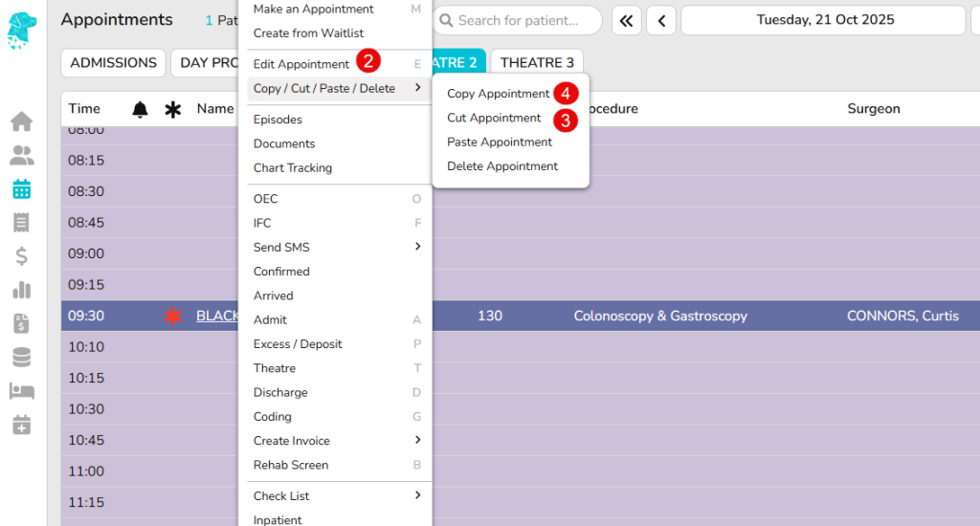This screenshot has height=526, width=980.
Task: Open the dollar sign billing icon
Action: [x=21, y=256]
